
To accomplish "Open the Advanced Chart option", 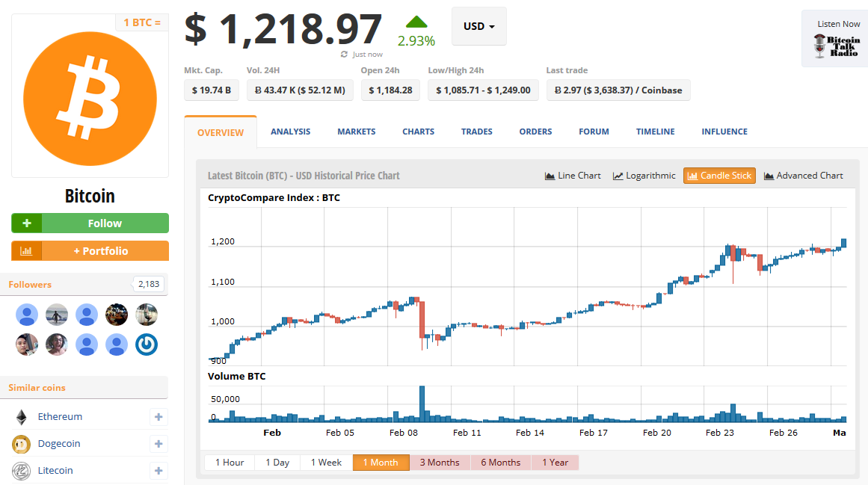I will [803, 176].
